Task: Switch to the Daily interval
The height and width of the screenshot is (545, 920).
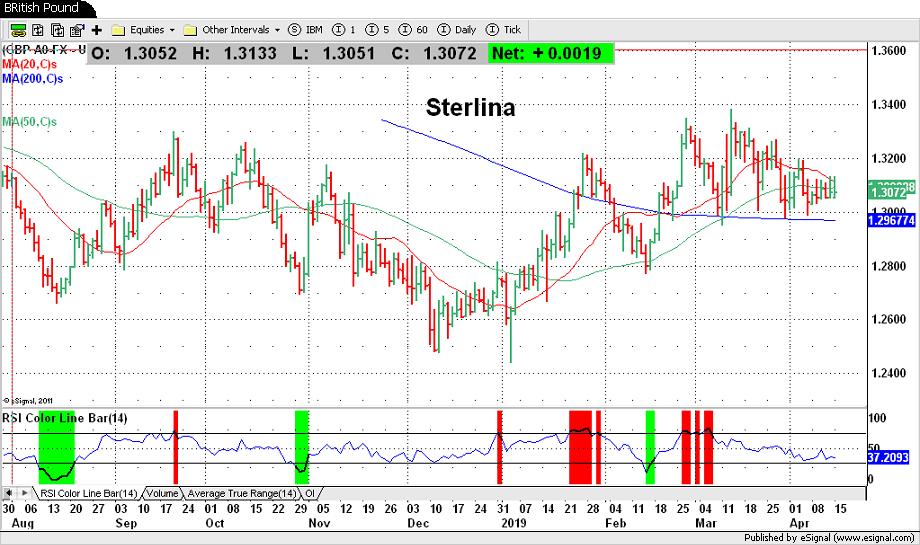Action: [457, 30]
